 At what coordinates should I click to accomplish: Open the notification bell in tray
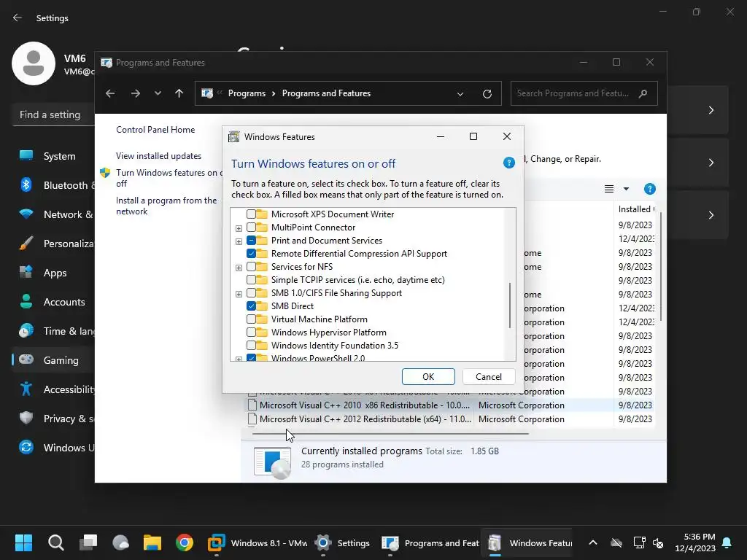click(727, 542)
